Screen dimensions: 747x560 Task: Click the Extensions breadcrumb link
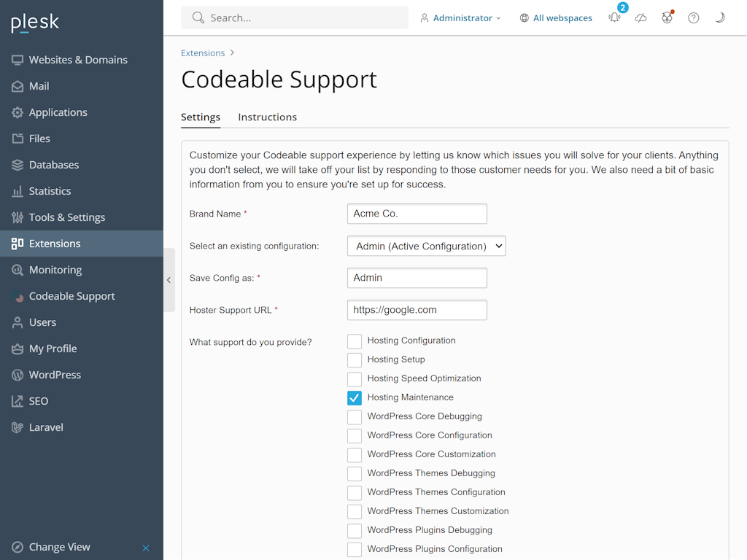203,52
